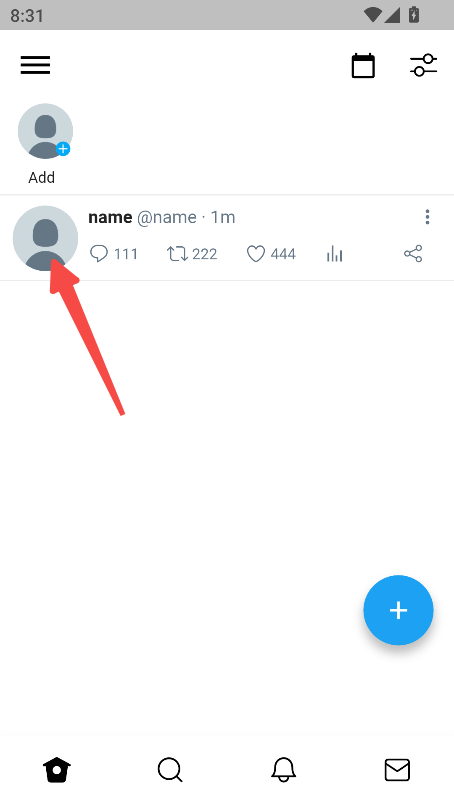
Task: Tap the reply comment icon with 111
Action: pyautogui.click(x=99, y=254)
